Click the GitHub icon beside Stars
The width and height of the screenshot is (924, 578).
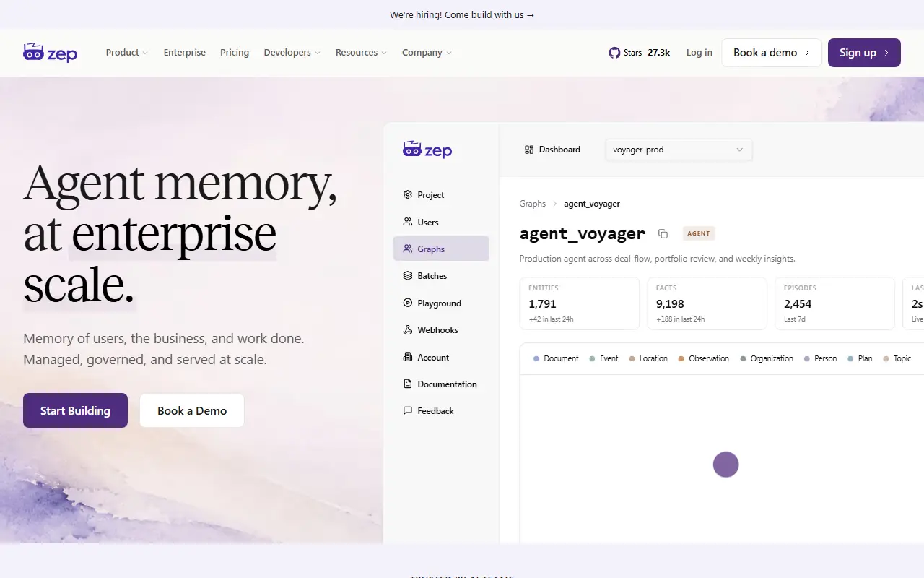click(x=614, y=53)
